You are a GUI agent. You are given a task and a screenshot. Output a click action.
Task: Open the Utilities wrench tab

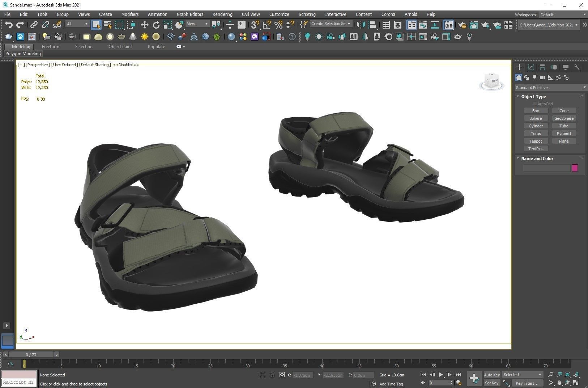[x=577, y=67]
